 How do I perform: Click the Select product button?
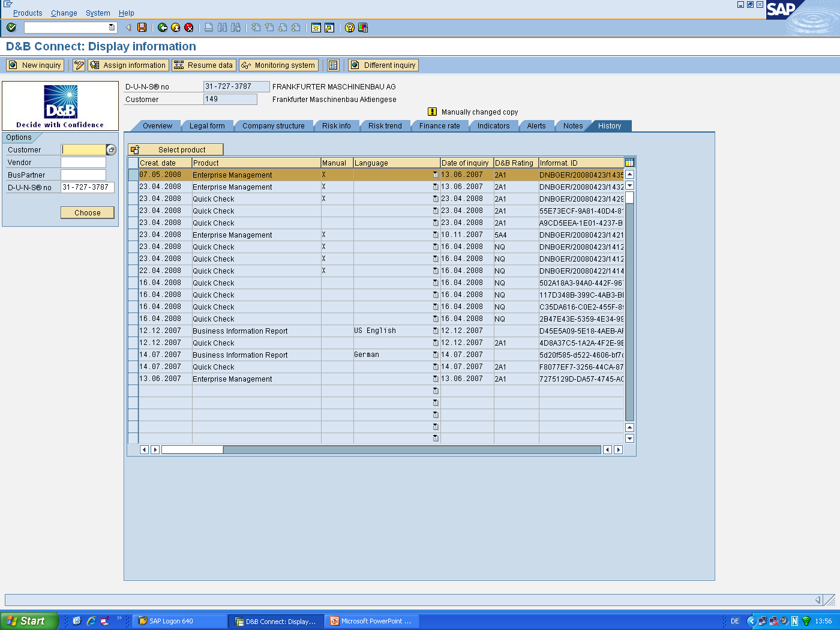tap(175, 149)
